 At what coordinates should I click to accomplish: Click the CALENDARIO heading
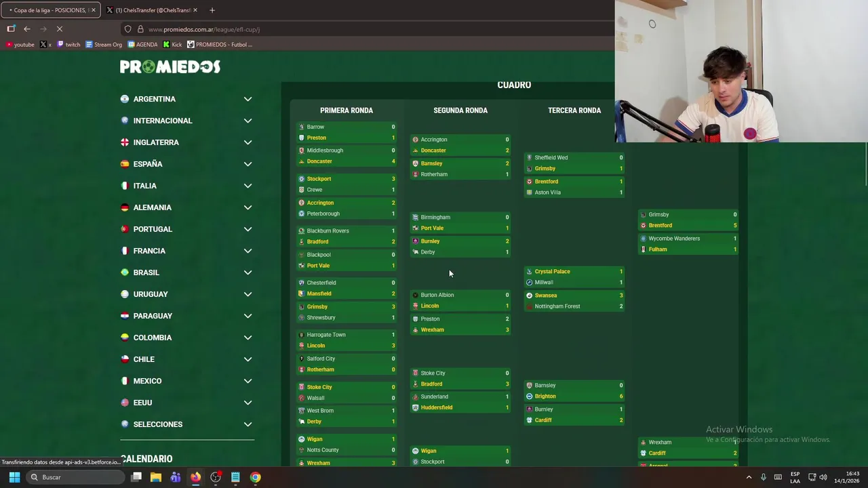[146, 459]
